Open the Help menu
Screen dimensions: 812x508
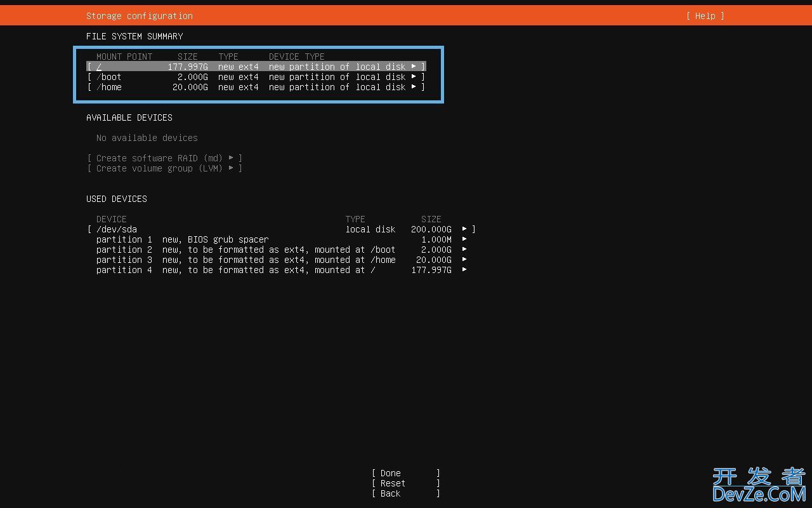coord(705,16)
